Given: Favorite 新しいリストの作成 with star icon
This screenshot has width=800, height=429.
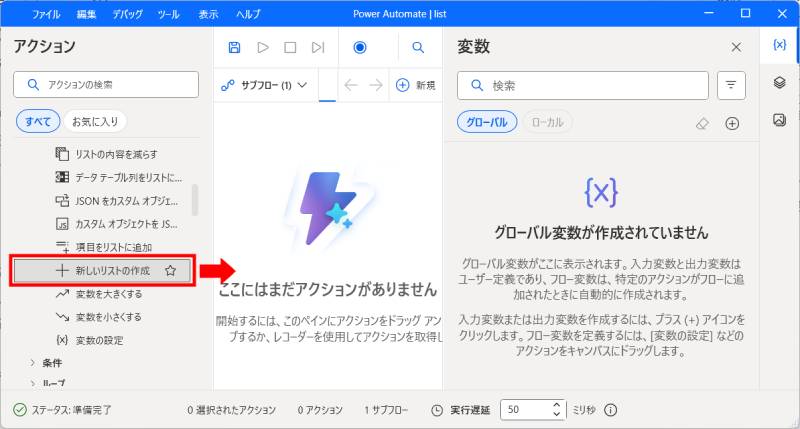Looking at the screenshot, I should pos(170,271).
